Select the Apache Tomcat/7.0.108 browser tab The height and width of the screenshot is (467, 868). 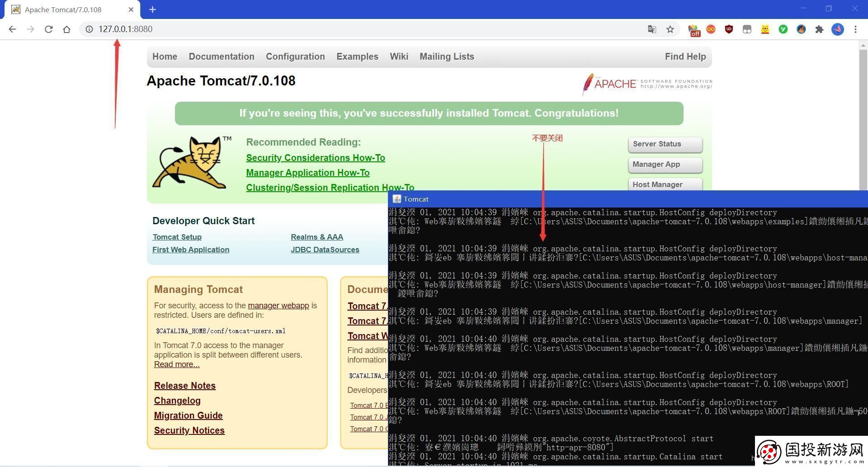pos(68,9)
